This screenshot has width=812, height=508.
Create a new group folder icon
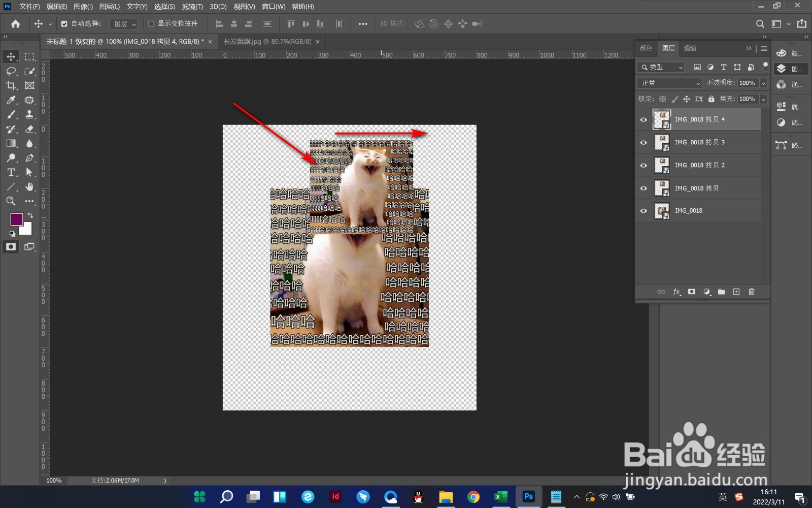(721, 292)
